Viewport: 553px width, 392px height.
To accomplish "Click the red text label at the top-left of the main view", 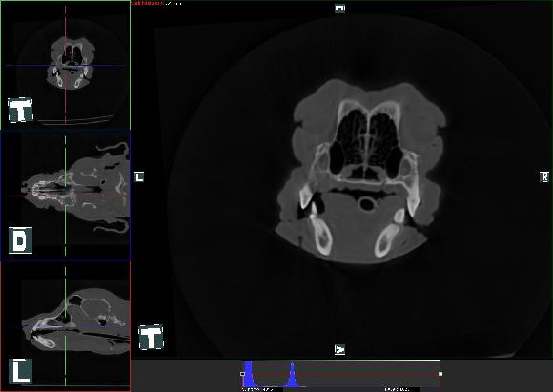I will coord(148,3).
